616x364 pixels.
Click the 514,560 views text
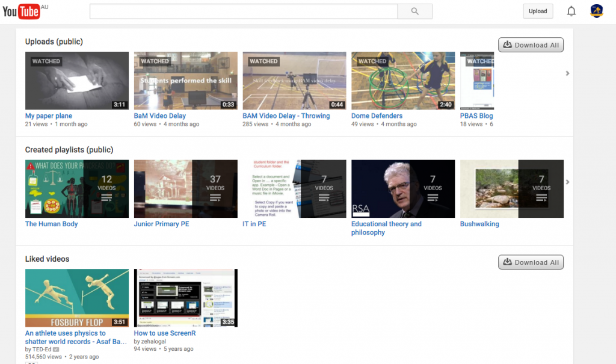pos(43,357)
